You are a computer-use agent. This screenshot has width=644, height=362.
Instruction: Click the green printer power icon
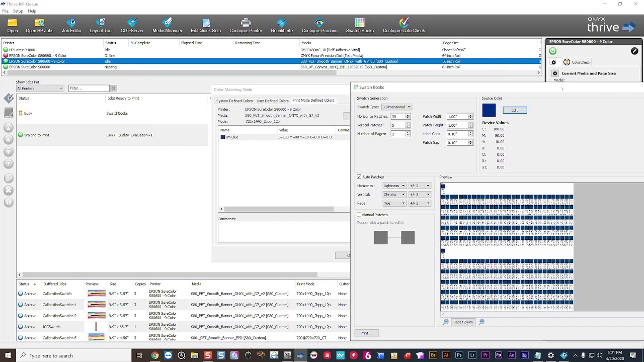[x=553, y=51]
